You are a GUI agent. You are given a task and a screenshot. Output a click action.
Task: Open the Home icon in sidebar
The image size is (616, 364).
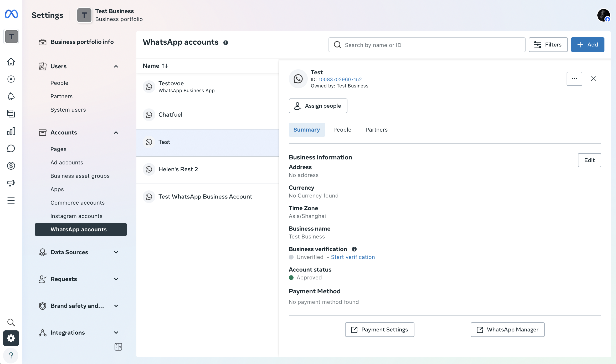click(x=11, y=62)
